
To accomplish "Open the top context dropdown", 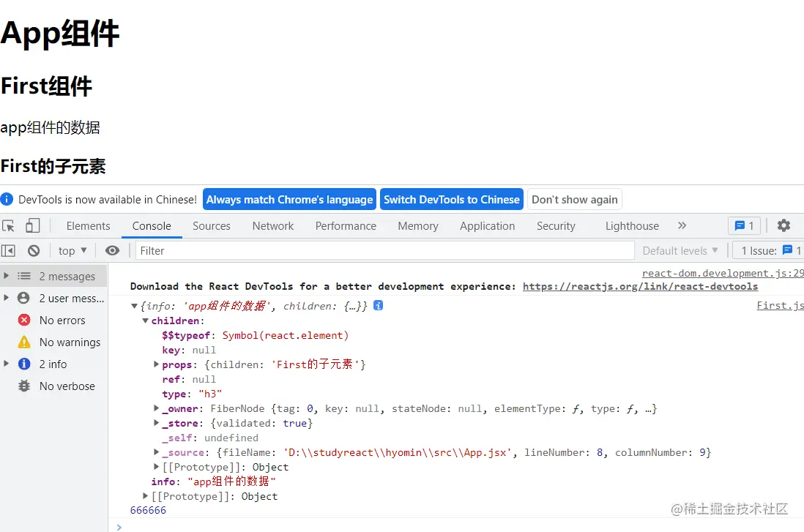I will pos(72,250).
